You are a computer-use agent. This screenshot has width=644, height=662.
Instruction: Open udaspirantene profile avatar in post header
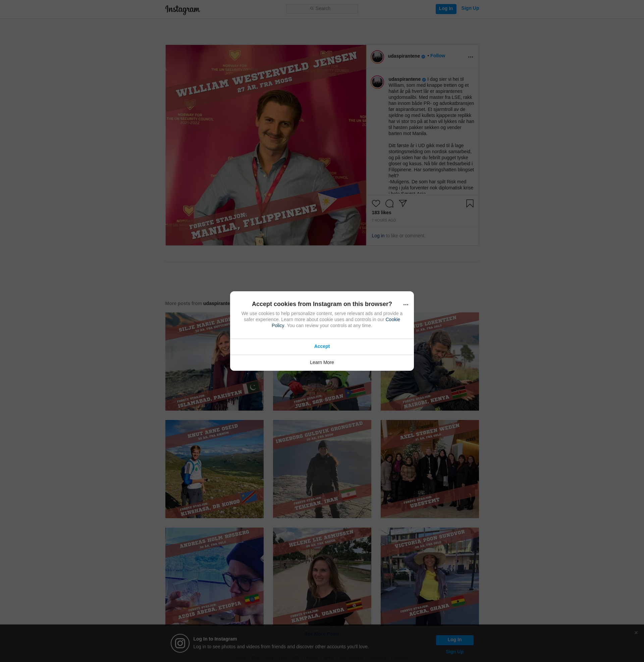tap(377, 57)
